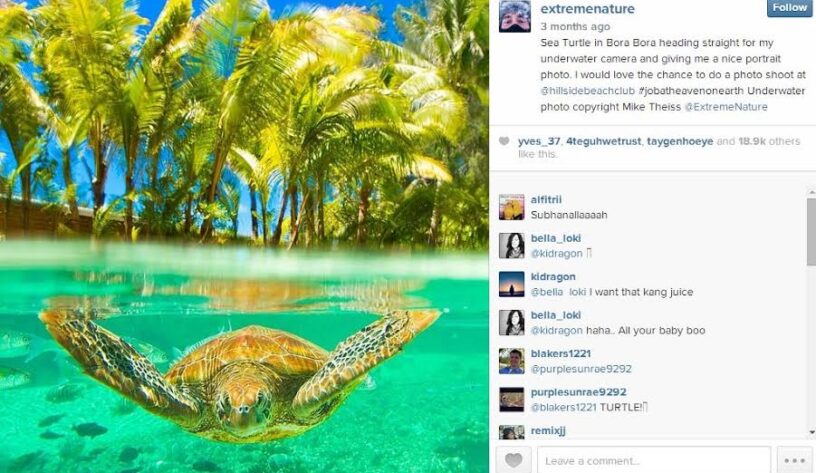Click purplesunrae9292's avatar icon
The image size is (816, 473).
point(511,399)
